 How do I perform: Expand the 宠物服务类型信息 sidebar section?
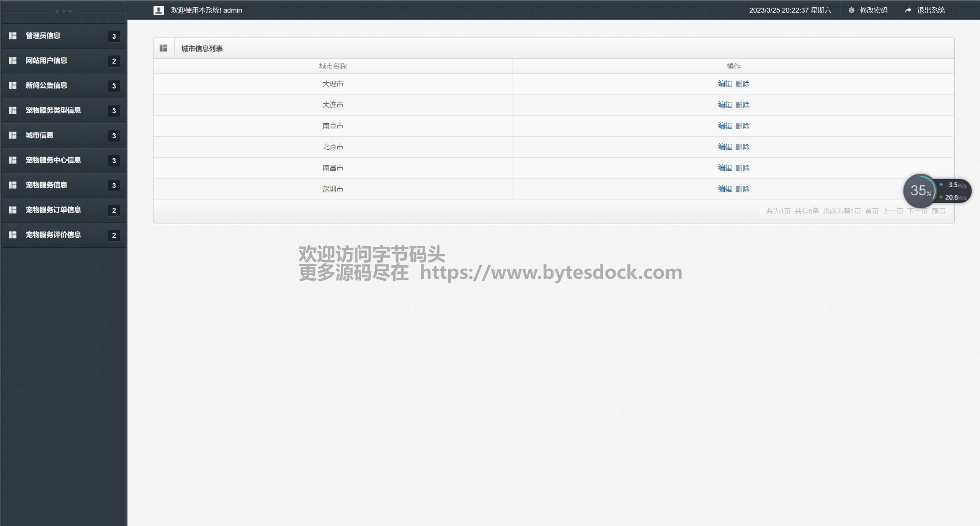(53, 110)
